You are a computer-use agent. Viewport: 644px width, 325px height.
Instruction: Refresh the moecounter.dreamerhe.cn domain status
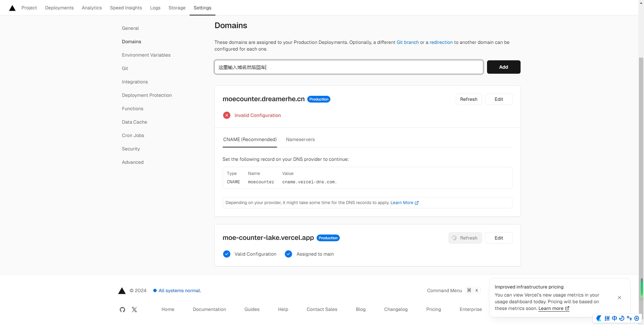(469, 99)
